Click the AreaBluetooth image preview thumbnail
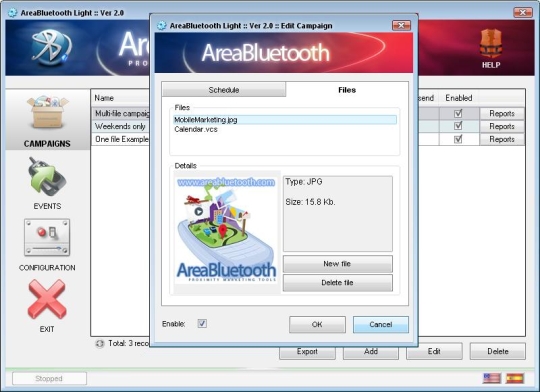This screenshot has height=392, width=540. tap(227, 230)
